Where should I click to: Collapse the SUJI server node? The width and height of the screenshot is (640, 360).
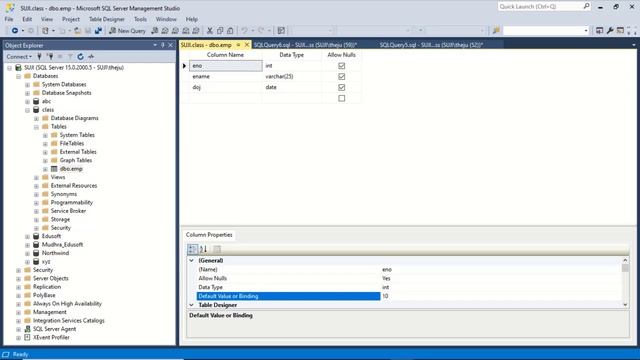[9, 68]
